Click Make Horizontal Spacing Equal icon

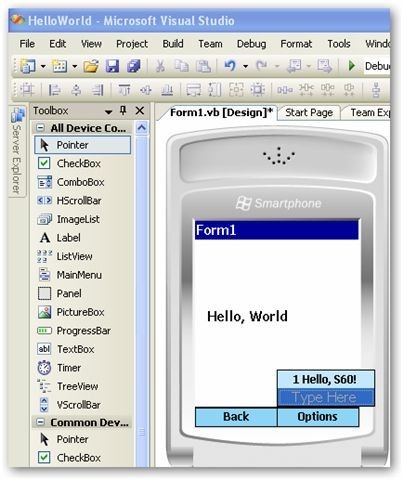285,90
